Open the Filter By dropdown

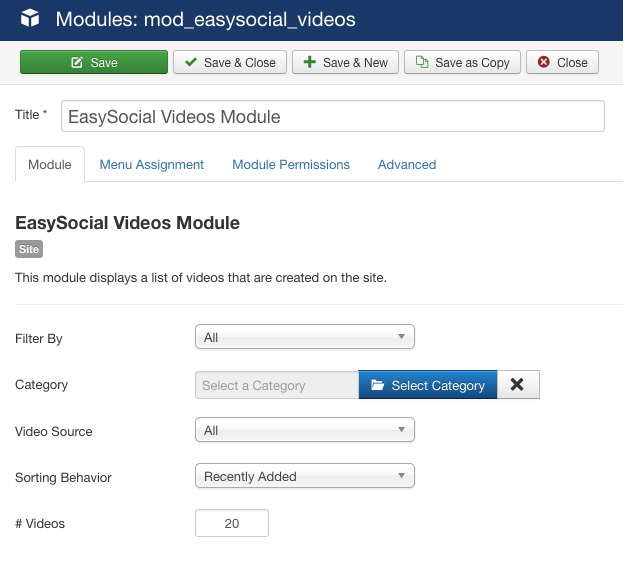pyautogui.click(x=305, y=337)
